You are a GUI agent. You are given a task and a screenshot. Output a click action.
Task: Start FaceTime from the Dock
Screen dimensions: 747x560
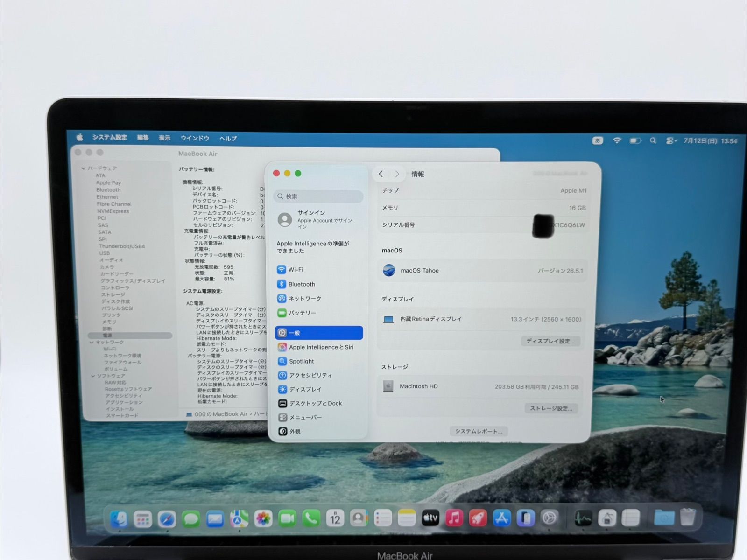287,518
